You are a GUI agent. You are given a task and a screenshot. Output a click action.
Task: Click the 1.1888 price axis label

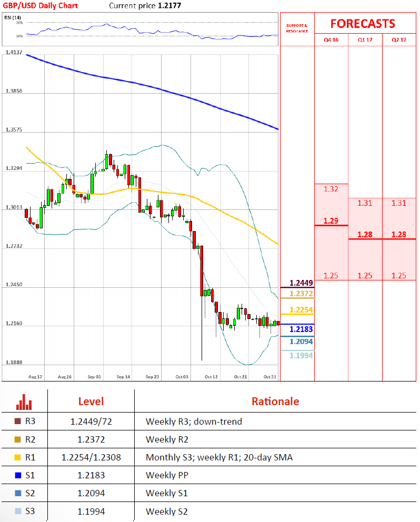coord(14,363)
